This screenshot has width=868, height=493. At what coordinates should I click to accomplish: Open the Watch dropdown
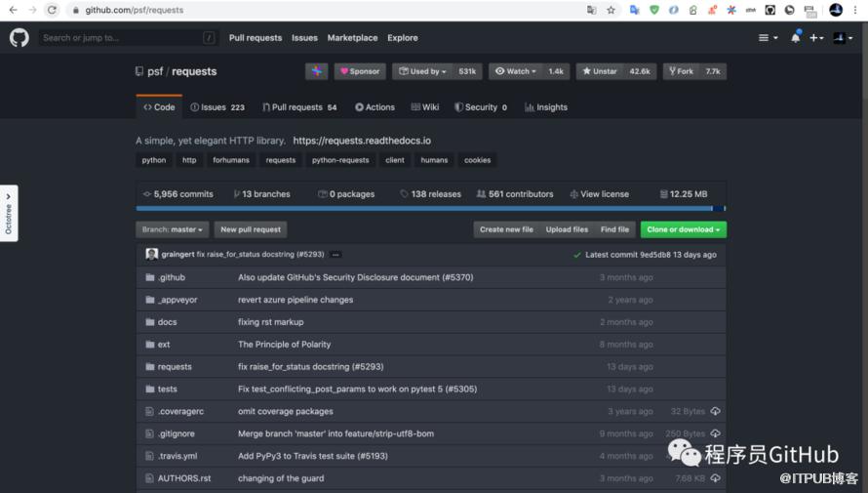515,71
